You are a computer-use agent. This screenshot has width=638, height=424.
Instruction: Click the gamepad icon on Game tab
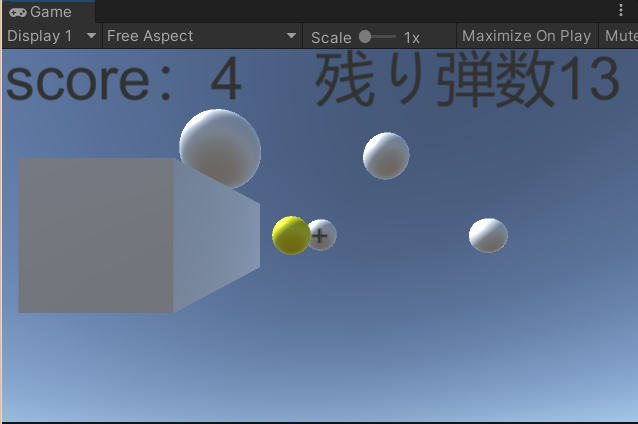[x=18, y=13]
